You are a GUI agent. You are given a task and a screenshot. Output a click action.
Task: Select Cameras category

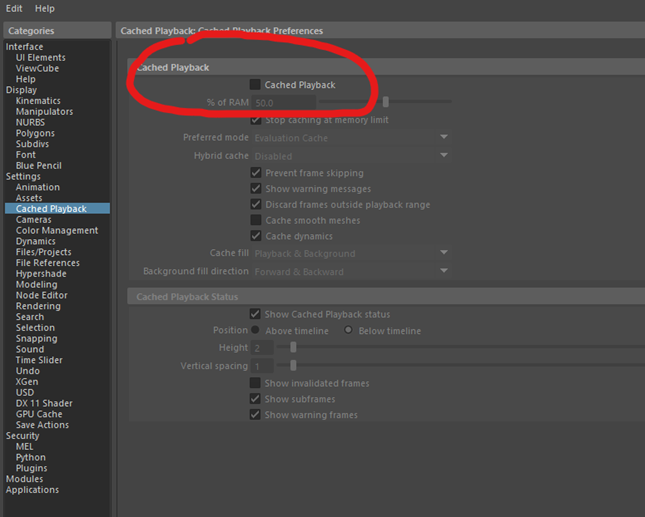(x=33, y=220)
